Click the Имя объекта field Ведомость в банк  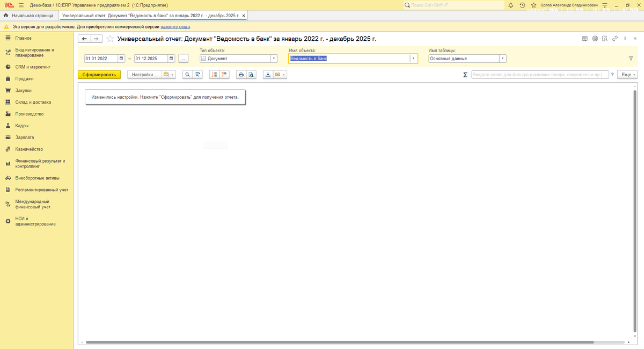[x=349, y=59]
